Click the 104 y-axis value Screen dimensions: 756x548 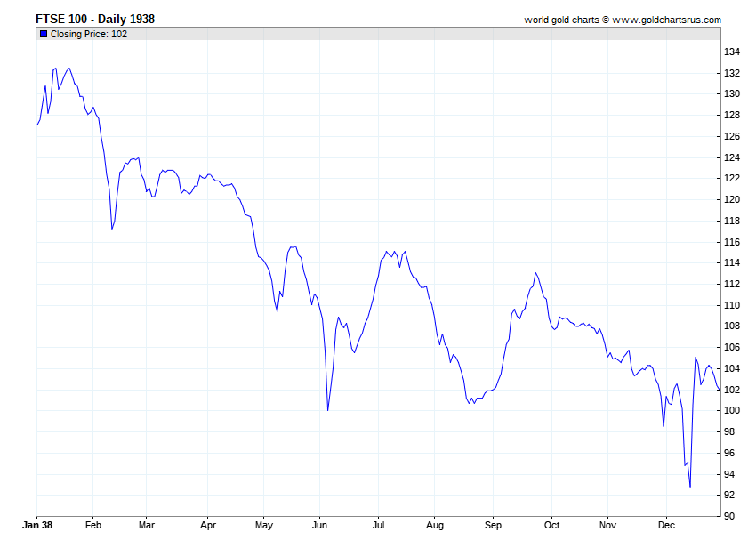[732, 368]
